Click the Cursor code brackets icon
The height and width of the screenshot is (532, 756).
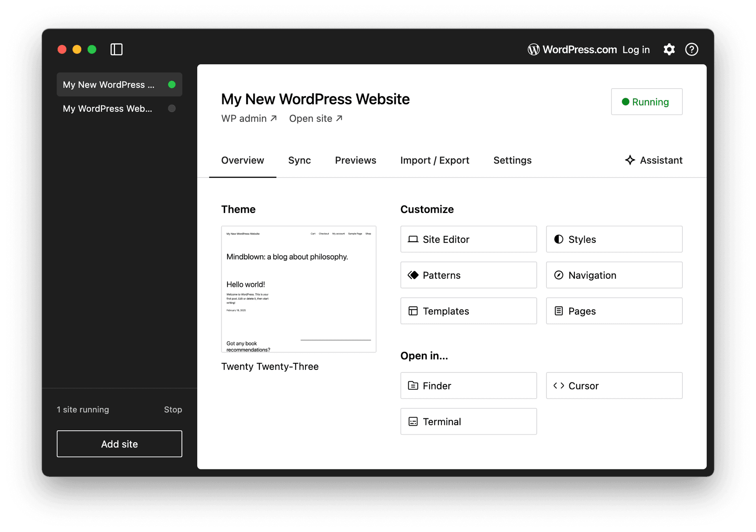(x=558, y=386)
